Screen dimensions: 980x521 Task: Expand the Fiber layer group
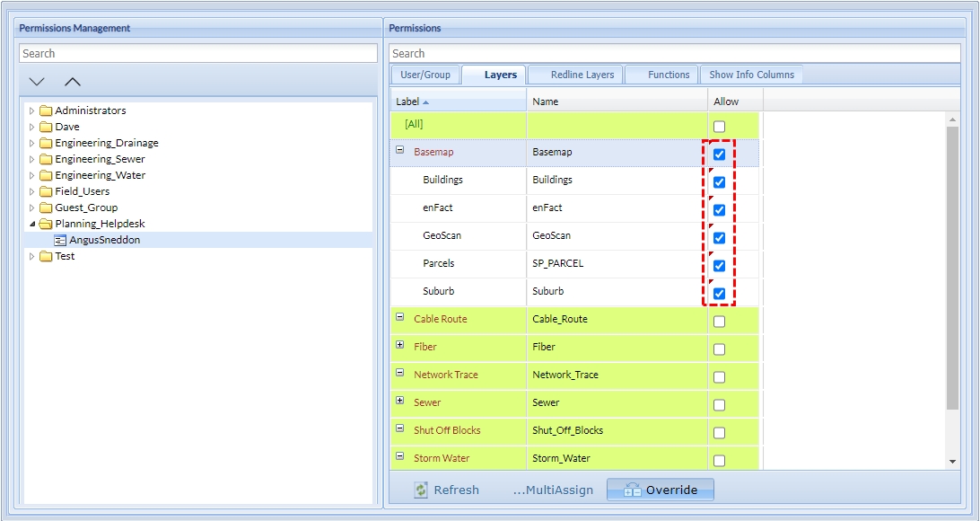[400, 345]
